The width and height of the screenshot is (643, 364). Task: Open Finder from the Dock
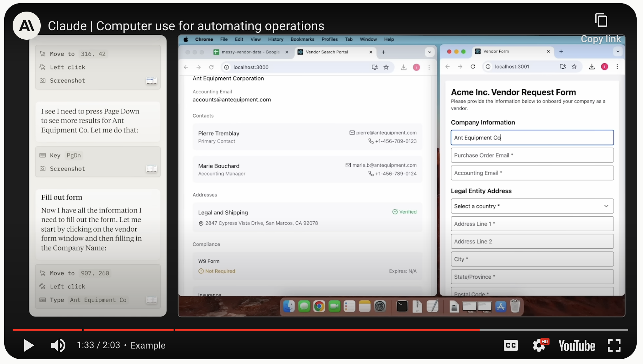(289, 306)
